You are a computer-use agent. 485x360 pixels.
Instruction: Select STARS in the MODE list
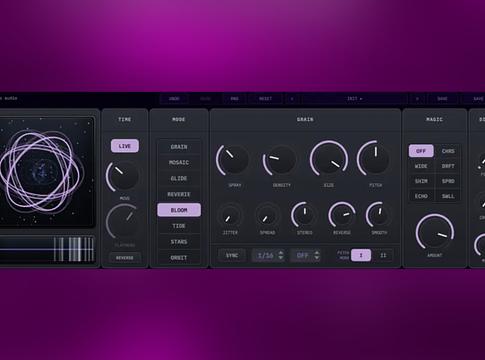(x=179, y=242)
